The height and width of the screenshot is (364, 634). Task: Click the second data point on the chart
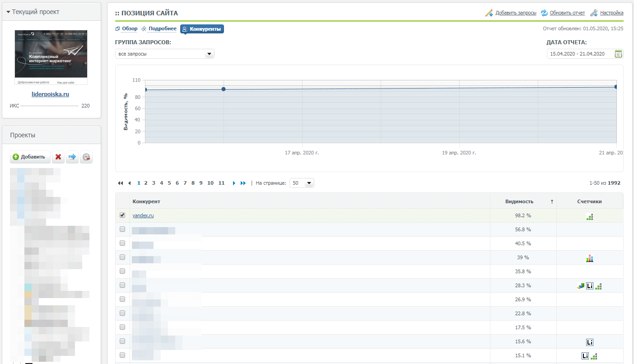point(224,89)
